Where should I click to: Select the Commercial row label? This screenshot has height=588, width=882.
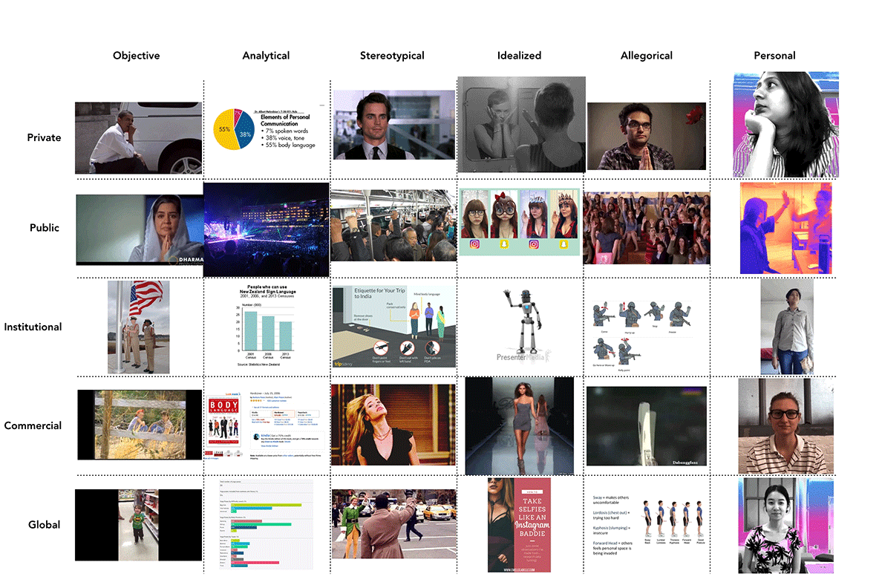(x=33, y=426)
